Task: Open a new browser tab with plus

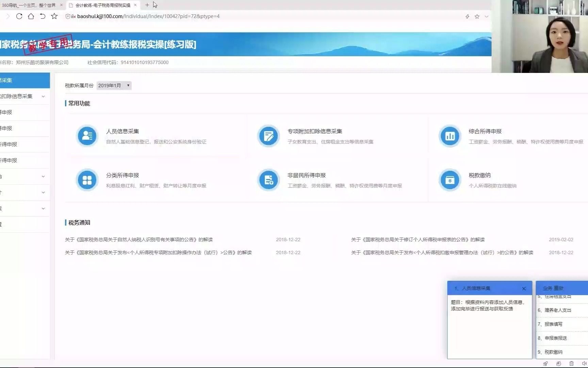Action: tap(147, 5)
